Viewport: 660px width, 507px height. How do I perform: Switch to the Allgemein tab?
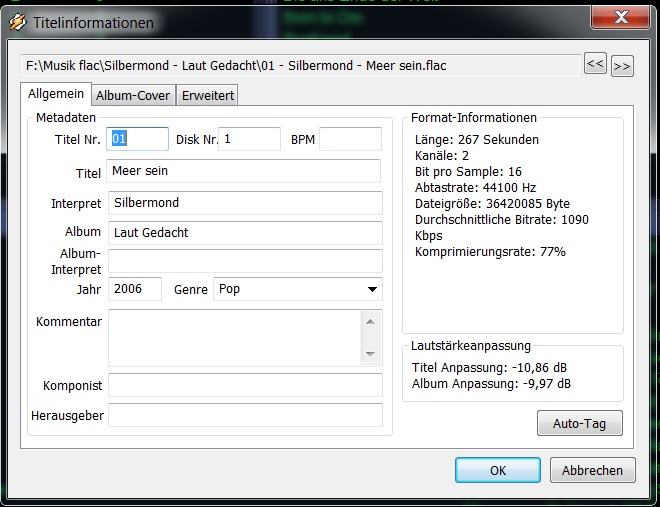click(56, 94)
